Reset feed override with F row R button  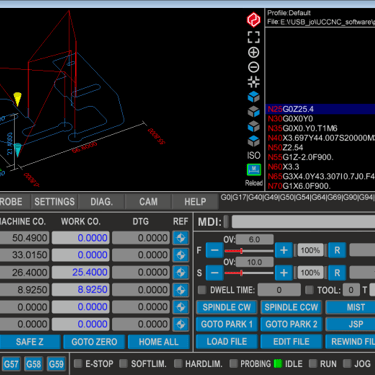point(337,250)
